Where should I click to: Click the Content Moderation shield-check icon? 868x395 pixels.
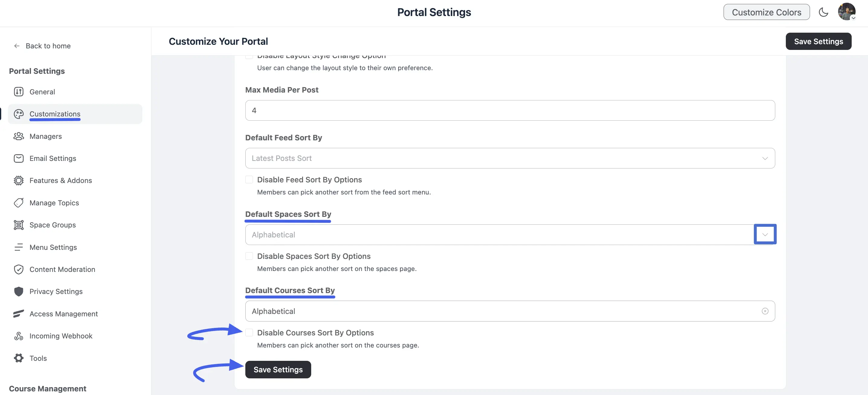tap(18, 269)
